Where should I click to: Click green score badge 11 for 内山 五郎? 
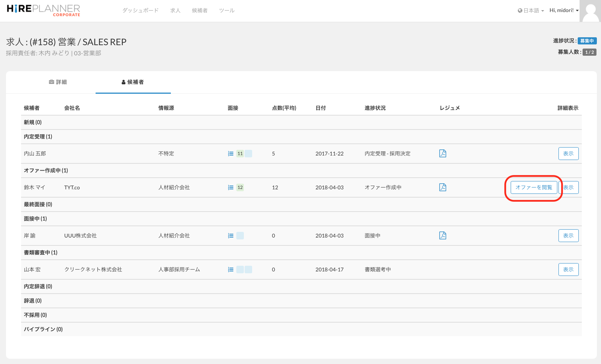[x=240, y=154]
